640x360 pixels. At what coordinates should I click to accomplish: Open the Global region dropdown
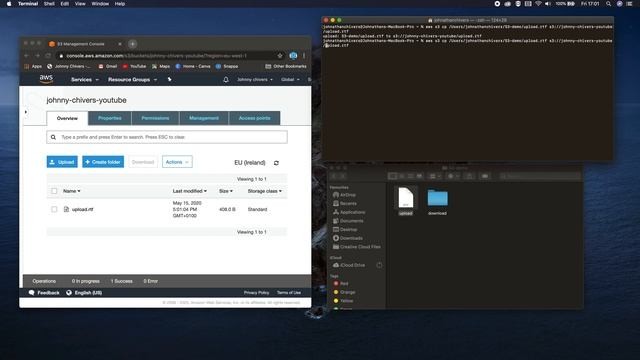tap(290, 80)
